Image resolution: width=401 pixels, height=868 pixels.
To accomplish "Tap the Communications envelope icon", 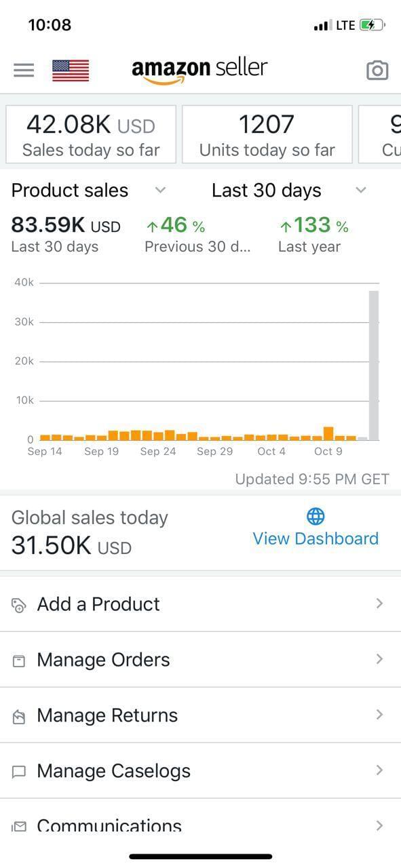I will point(19,826).
